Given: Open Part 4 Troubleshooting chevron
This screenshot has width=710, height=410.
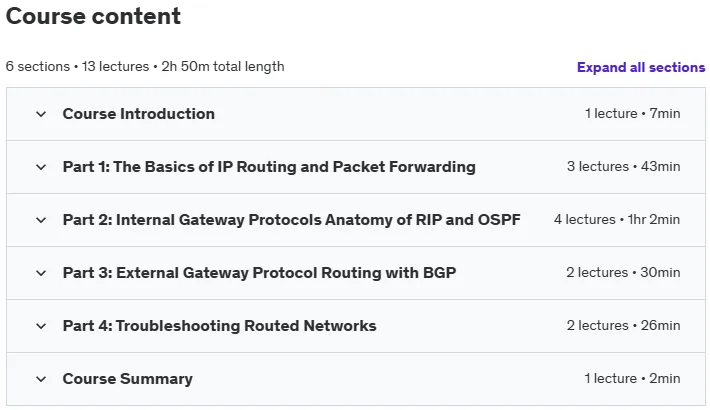Looking at the screenshot, I should [41, 326].
